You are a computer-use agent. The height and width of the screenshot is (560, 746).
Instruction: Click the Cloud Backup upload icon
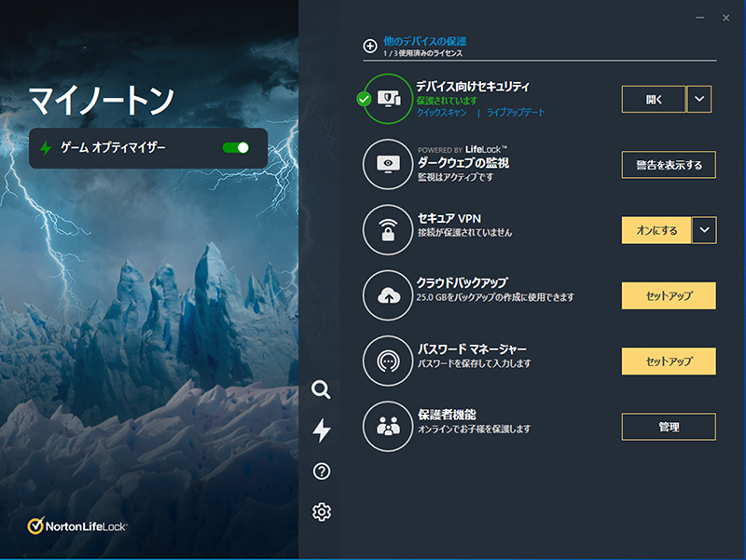(x=388, y=295)
